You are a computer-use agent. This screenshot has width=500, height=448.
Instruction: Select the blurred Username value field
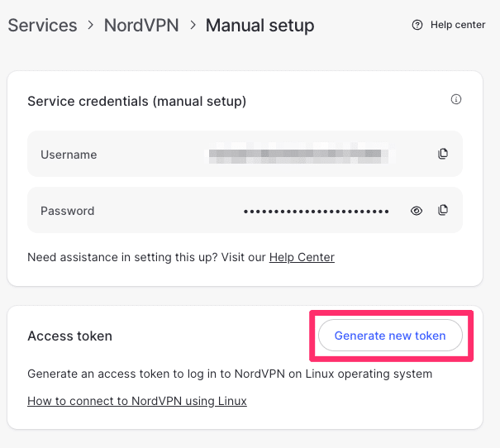coord(299,154)
